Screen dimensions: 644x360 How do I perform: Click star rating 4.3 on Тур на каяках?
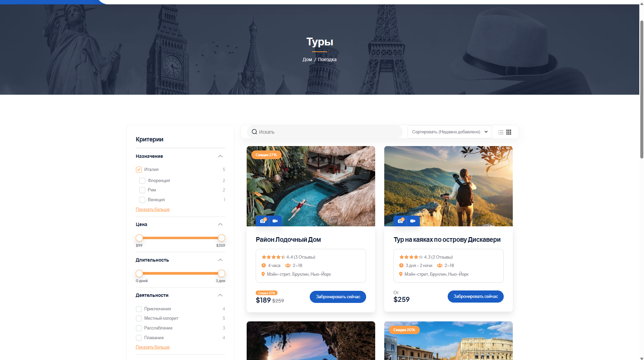coord(411,257)
